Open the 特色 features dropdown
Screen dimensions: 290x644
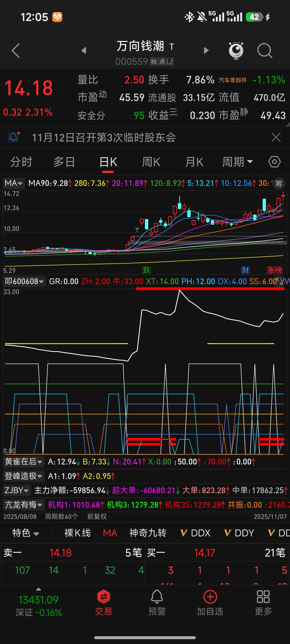point(26,533)
